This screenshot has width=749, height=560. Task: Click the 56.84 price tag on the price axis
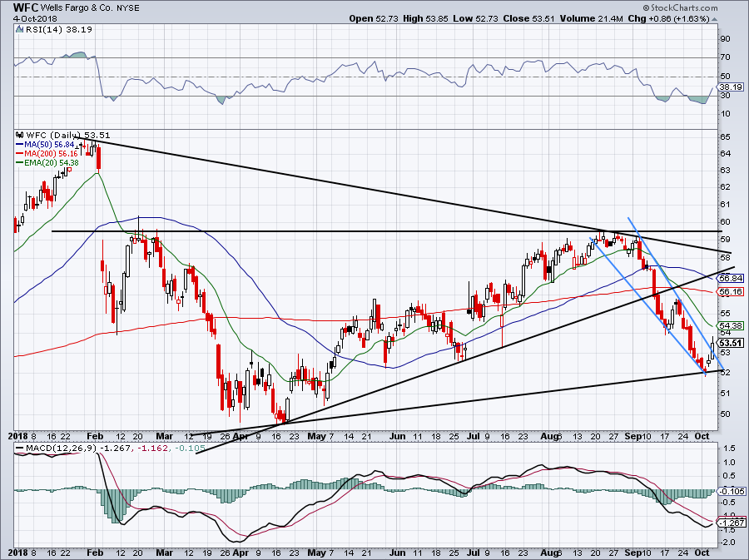click(x=731, y=278)
